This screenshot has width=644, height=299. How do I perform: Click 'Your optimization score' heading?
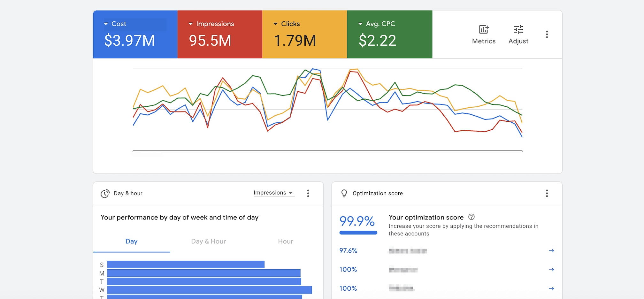pyautogui.click(x=426, y=218)
